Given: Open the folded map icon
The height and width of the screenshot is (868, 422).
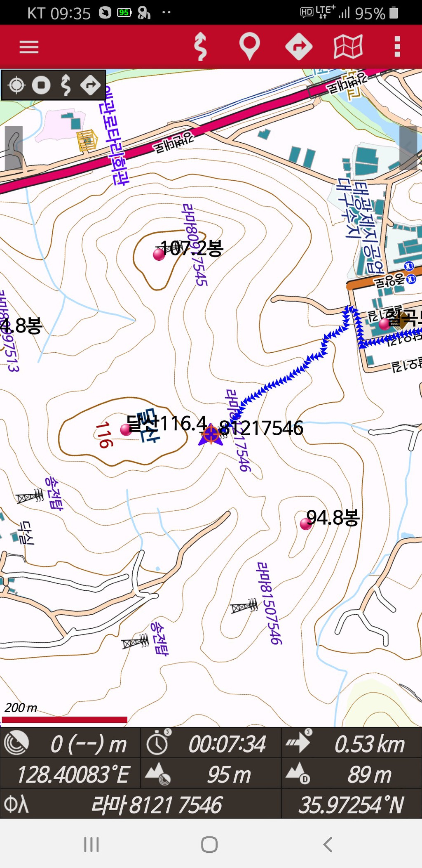Looking at the screenshot, I should 348,47.
